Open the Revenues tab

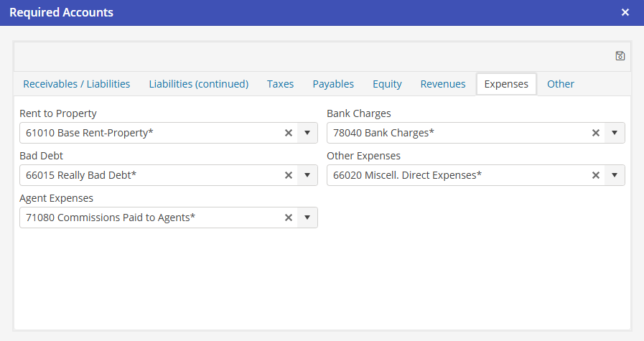443,84
